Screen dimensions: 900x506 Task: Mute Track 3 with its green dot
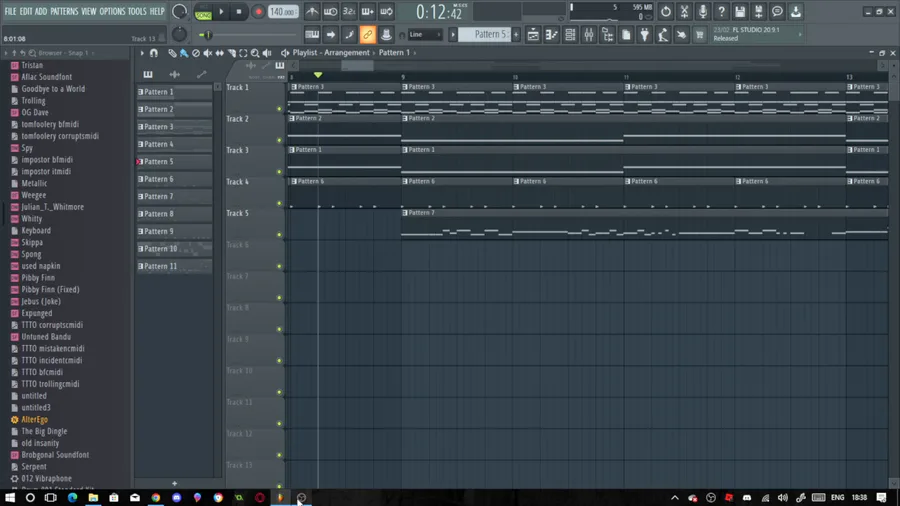(280, 172)
